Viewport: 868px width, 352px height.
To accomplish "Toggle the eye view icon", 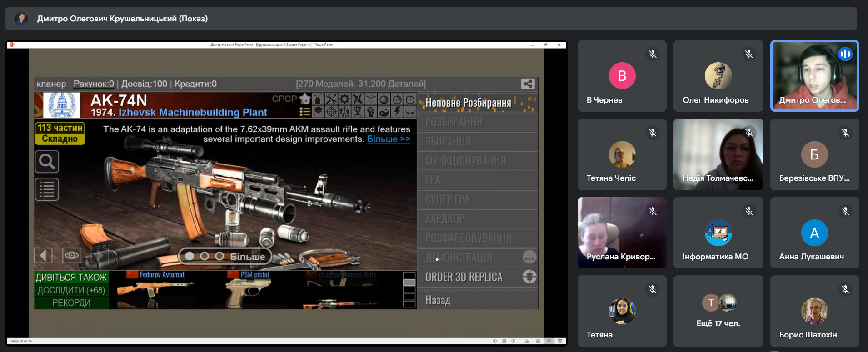I will (x=71, y=255).
